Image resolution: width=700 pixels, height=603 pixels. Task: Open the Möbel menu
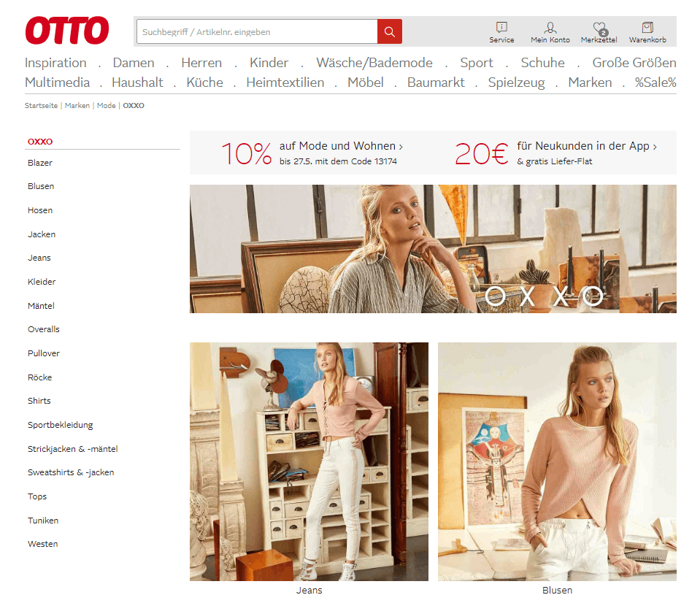click(365, 82)
